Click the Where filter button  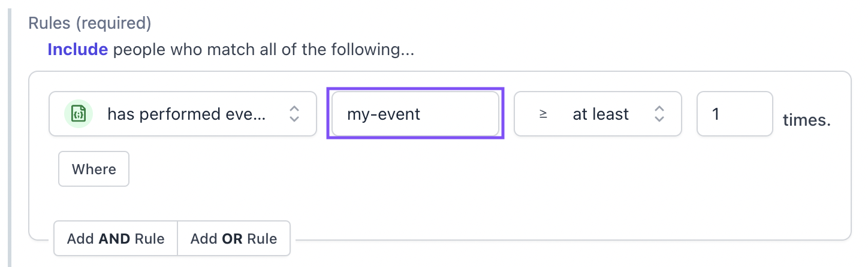point(94,169)
